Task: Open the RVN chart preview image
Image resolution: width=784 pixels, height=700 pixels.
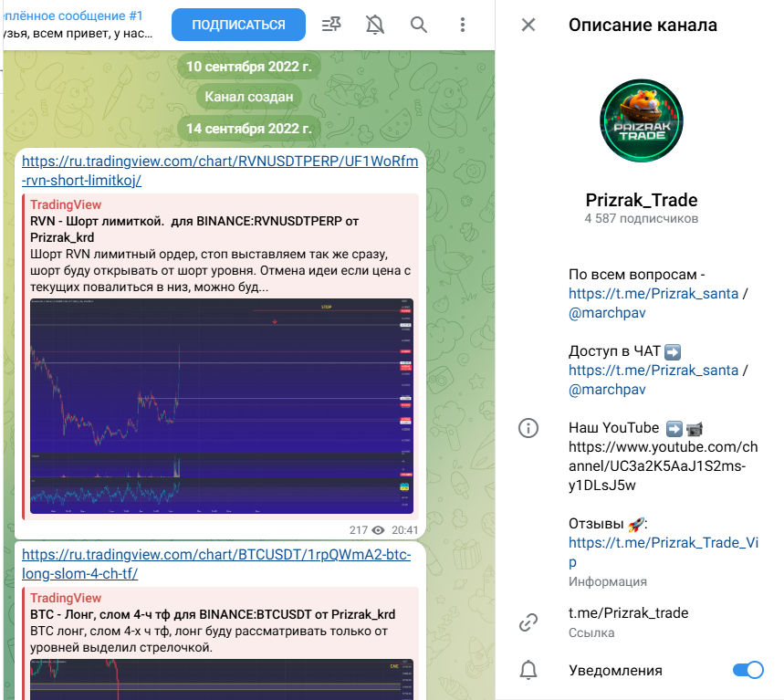Action: click(x=222, y=406)
